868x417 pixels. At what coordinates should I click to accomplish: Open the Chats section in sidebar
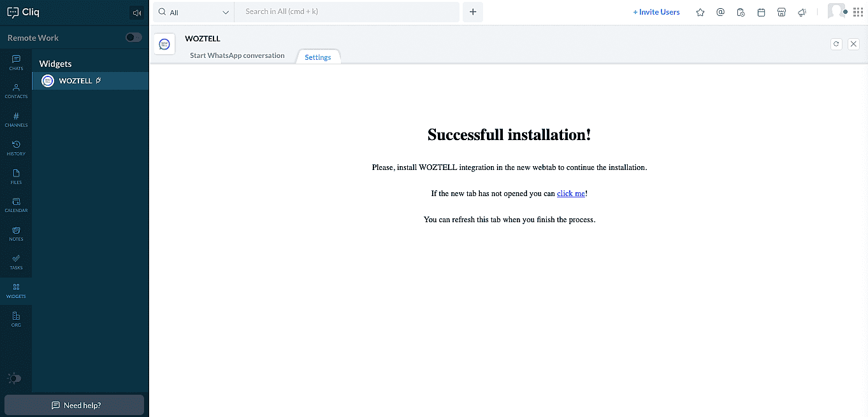(16, 62)
